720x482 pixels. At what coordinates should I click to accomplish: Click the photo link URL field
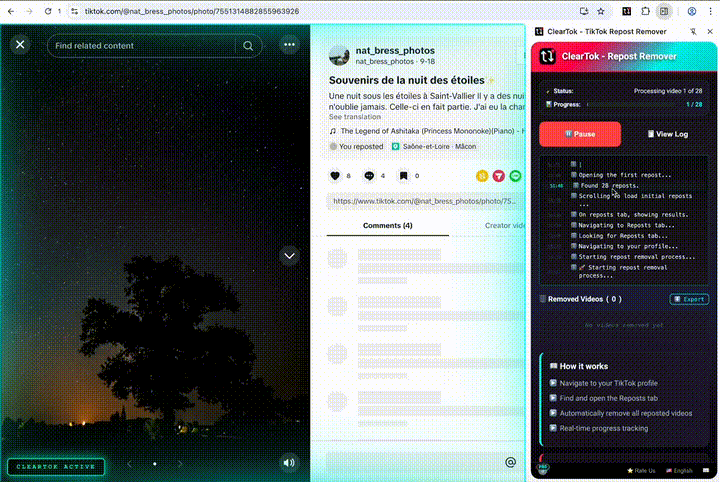click(x=425, y=201)
